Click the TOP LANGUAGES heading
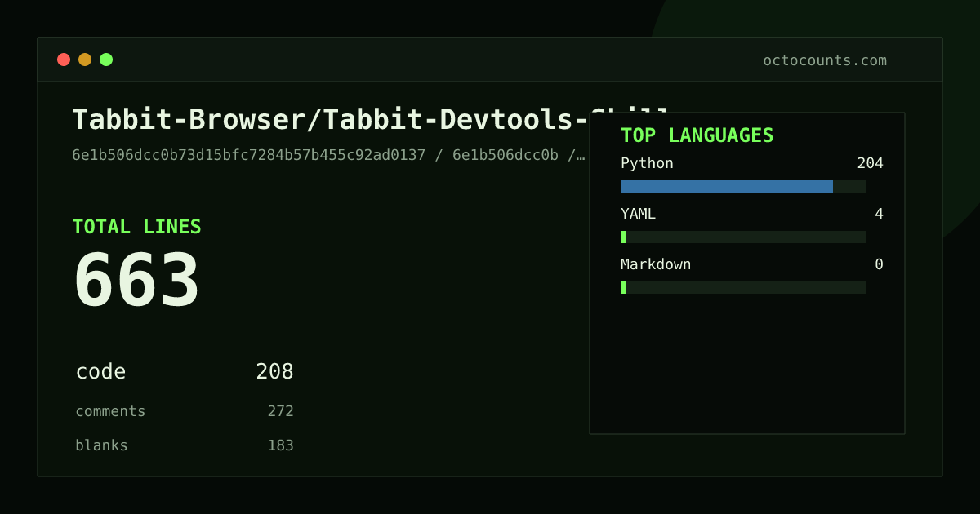Screen dimensions: 980x514 [x=697, y=135]
